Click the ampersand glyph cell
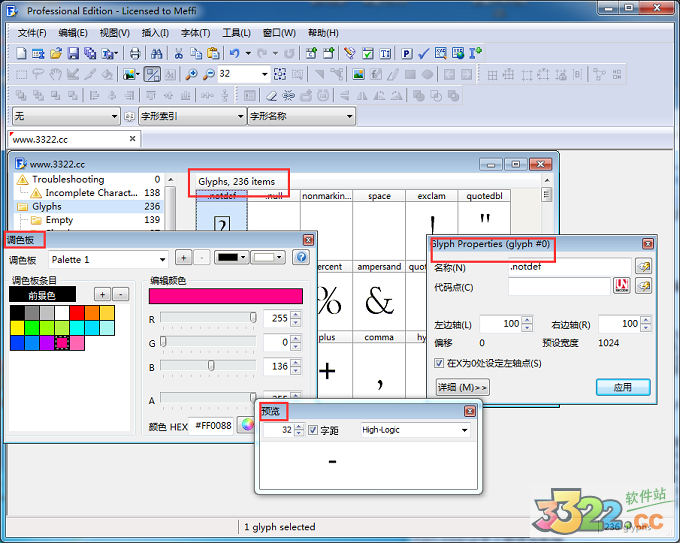The width and height of the screenshot is (680, 543). pyautogui.click(x=379, y=299)
